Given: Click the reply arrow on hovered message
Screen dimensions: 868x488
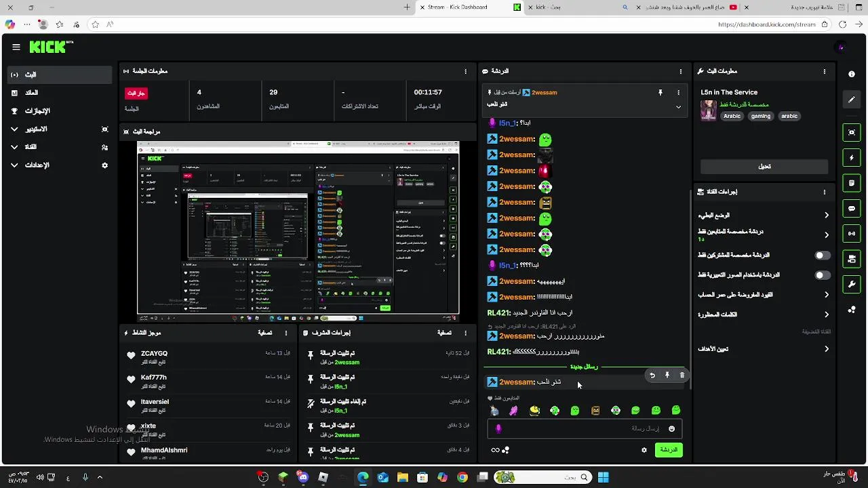Looking at the screenshot, I should (652, 375).
